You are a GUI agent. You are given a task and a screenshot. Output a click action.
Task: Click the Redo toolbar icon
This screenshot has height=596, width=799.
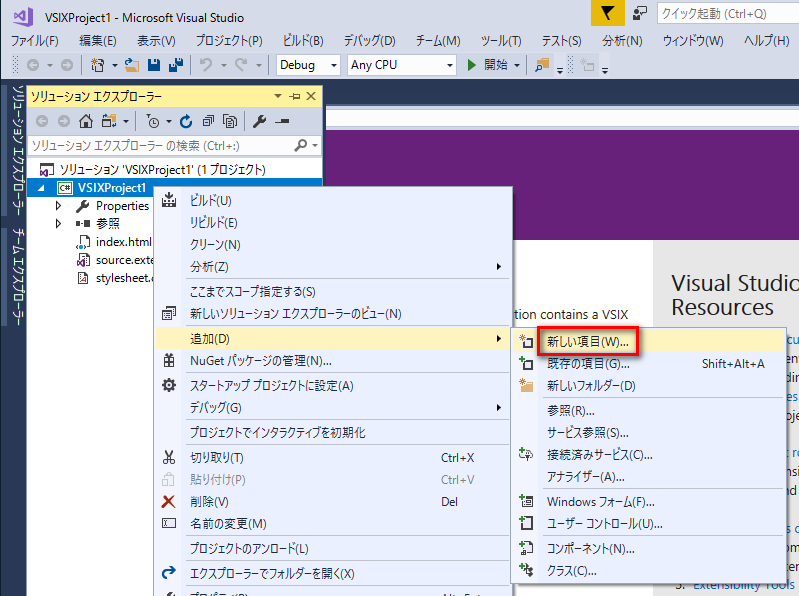tap(242, 65)
